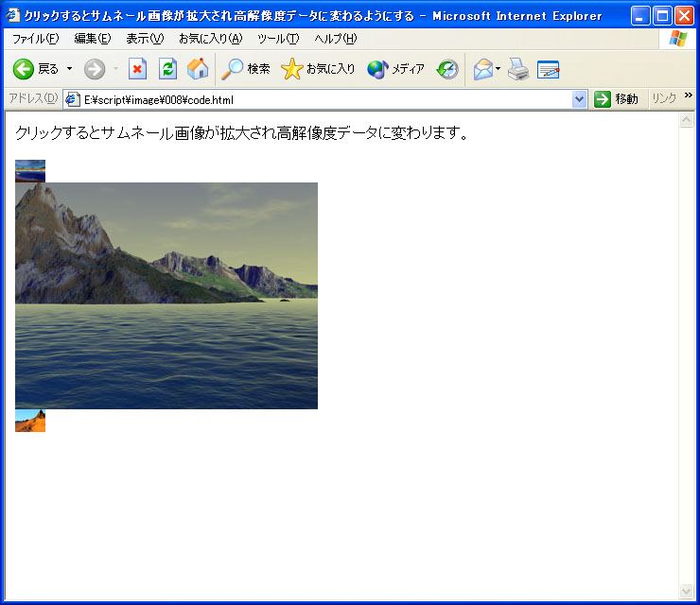Click the IE icon in the title bar
This screenshot has width=700, height=605.
(13, 16)
